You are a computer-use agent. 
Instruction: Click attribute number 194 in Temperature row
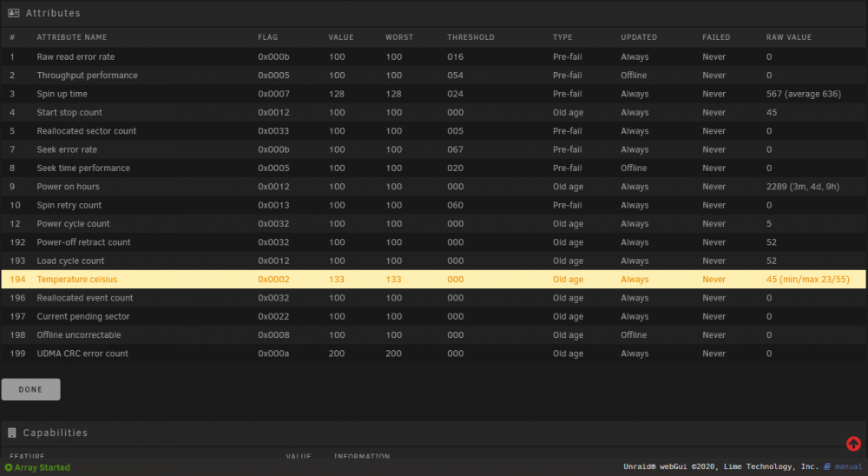(17, 280)
